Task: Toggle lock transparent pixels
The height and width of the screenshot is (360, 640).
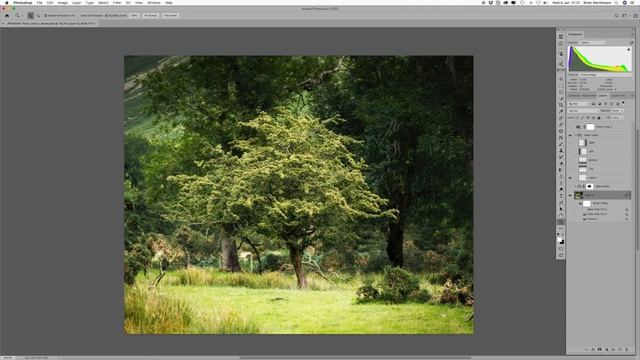Action: point(577,118)
